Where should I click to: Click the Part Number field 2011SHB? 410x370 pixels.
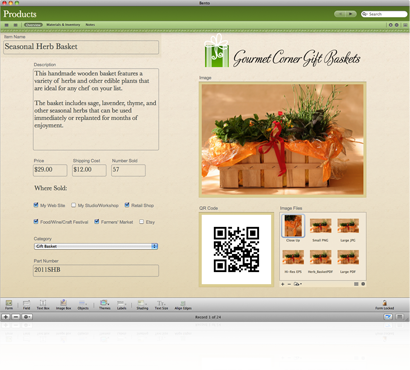96,270
